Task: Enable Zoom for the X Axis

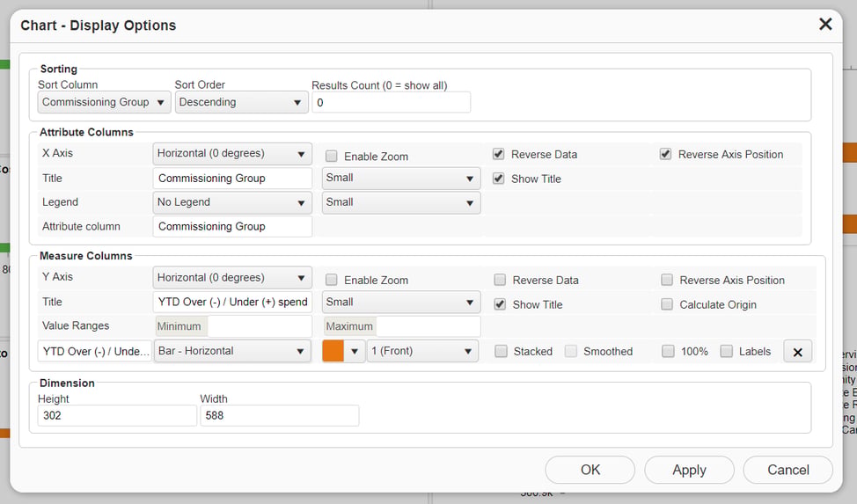Action: [x=331, y=157]
